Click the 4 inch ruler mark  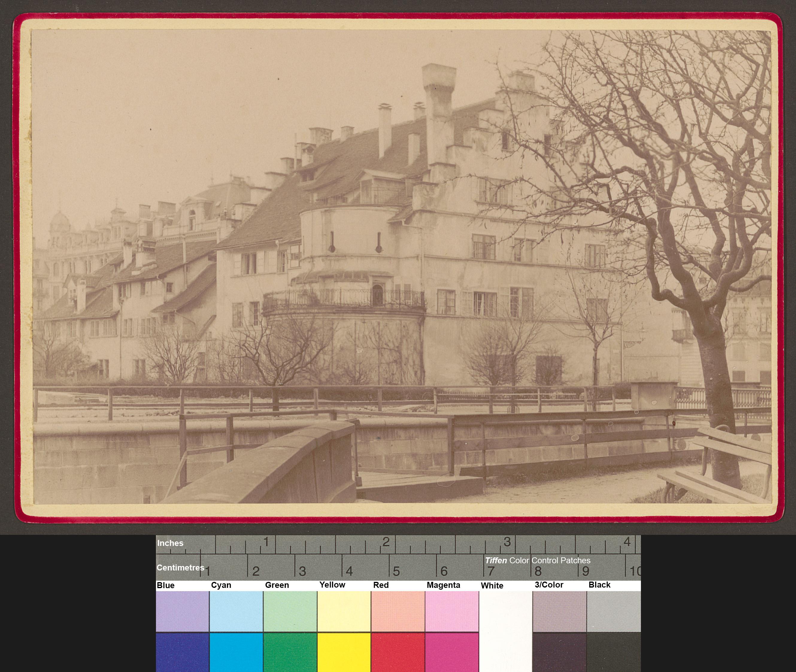[x=627, y=541]
